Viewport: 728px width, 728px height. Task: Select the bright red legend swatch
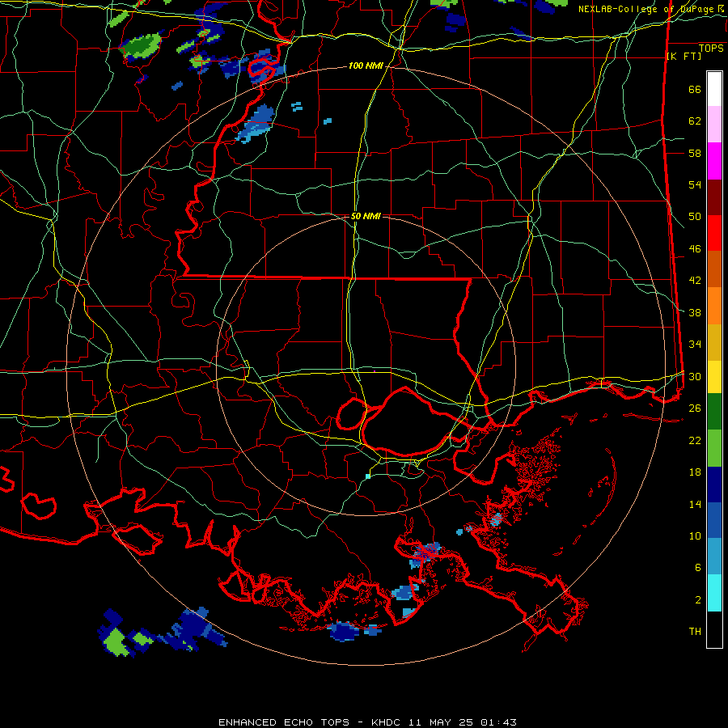point(714,234)
